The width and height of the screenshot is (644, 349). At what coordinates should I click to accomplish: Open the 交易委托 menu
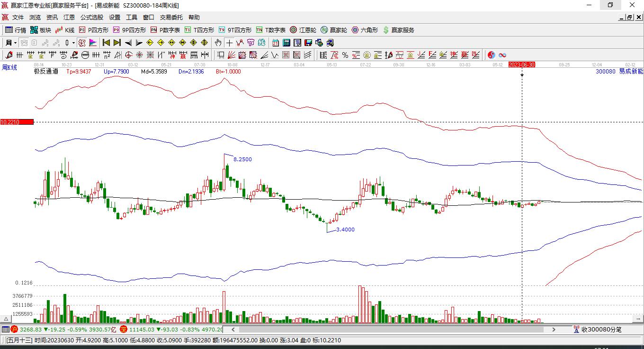171,18
